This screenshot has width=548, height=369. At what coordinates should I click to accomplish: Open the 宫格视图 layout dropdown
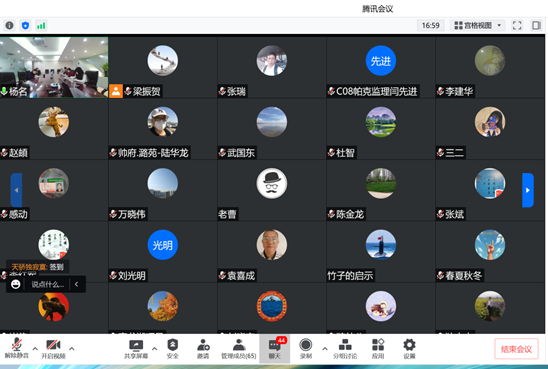pyautogui.click(x=478, y=26)
